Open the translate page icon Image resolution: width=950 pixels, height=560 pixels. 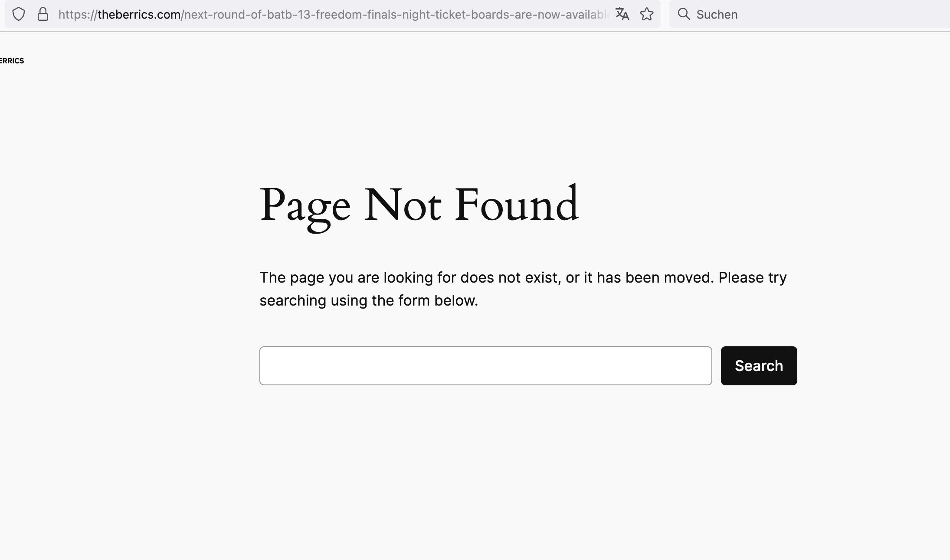[x=622, y=14]
